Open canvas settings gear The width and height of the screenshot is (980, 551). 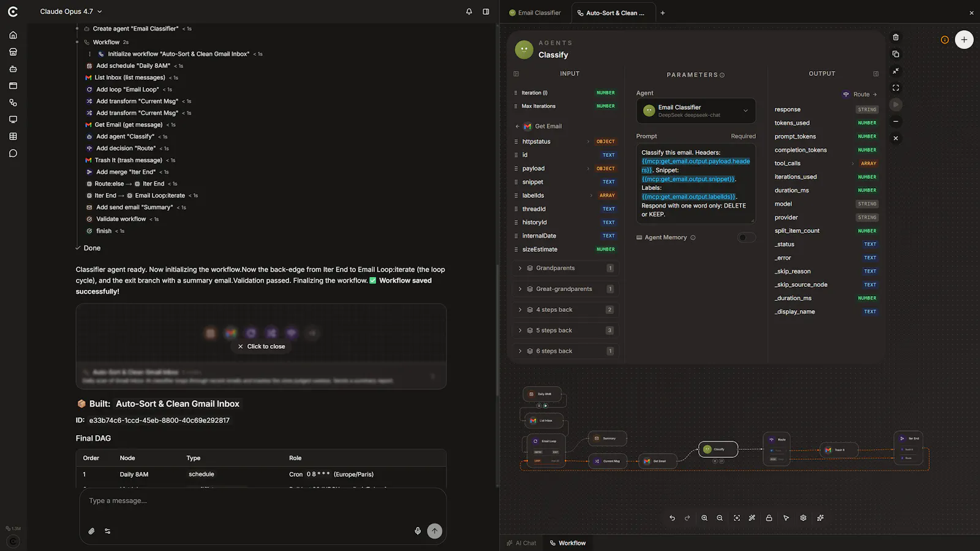[x=803, y=518]
